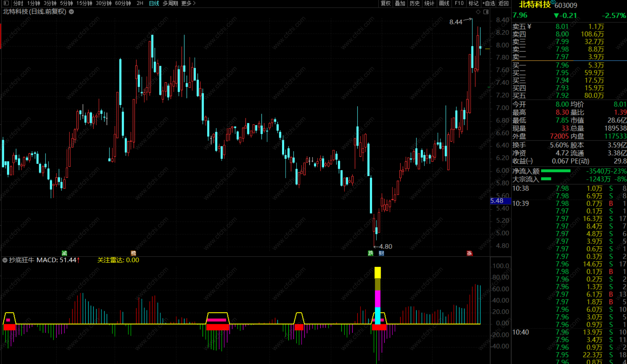Toggle the 画线 drawing tools
This screenshot has height=364, width=627.
(x=444, y=3)
